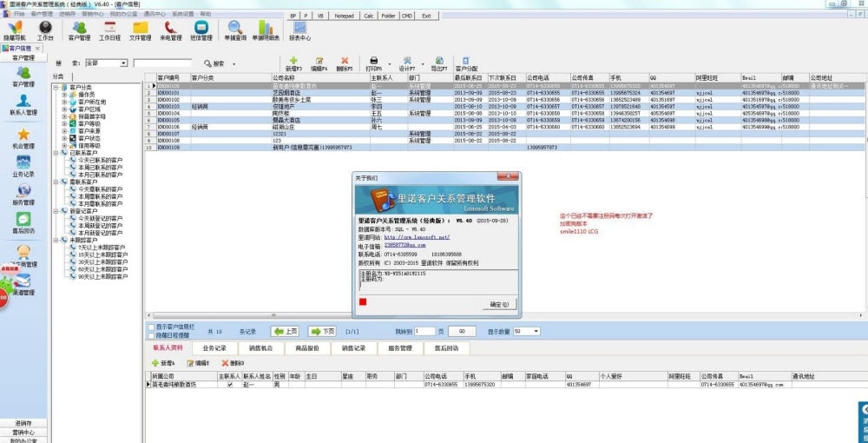The image size is (868, 443).
Task: Collapse the 未跟踪客户 tree node
Action: pos(56,241)
